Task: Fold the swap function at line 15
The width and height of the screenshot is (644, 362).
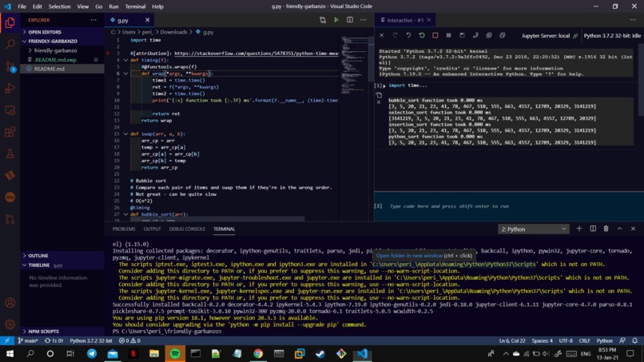Action: click(125, 134)
